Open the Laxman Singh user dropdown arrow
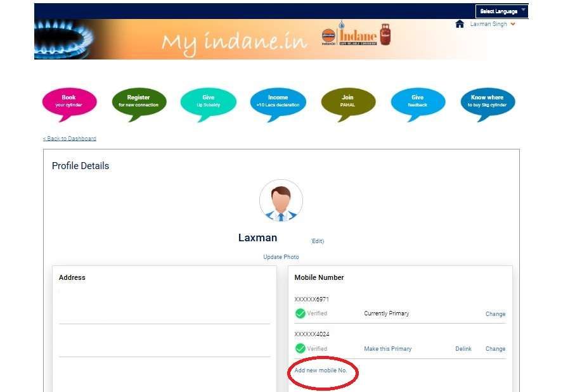575x392 pixels. (x=513, y=24)
